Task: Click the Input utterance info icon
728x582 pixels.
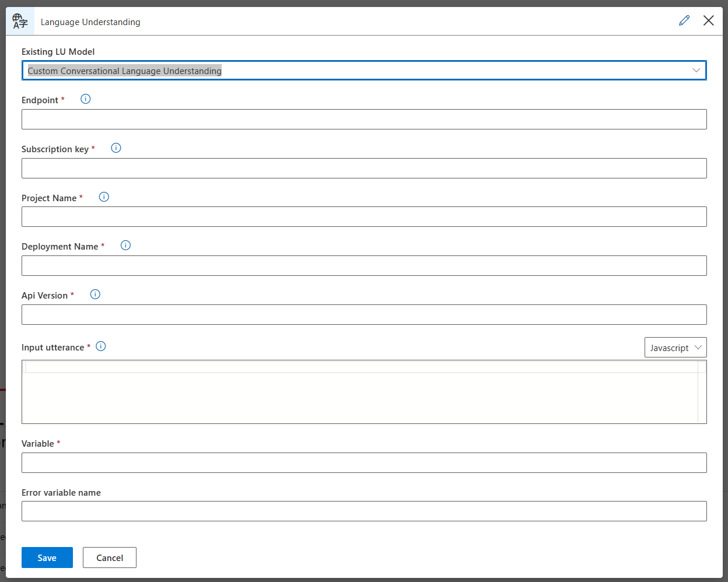Action: [100, 346]
